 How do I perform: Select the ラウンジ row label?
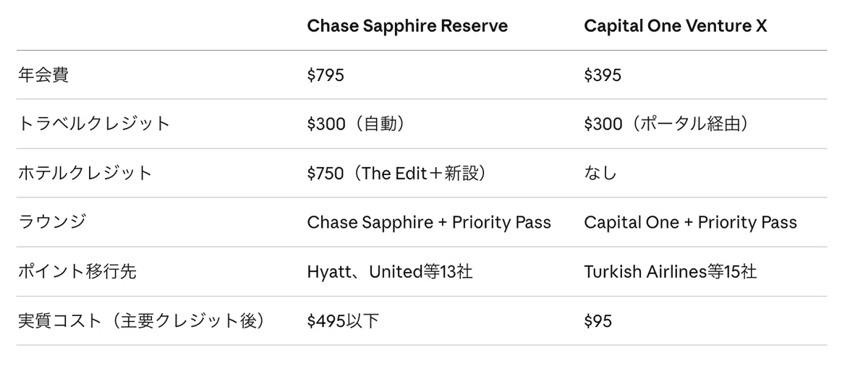[52, 222]
